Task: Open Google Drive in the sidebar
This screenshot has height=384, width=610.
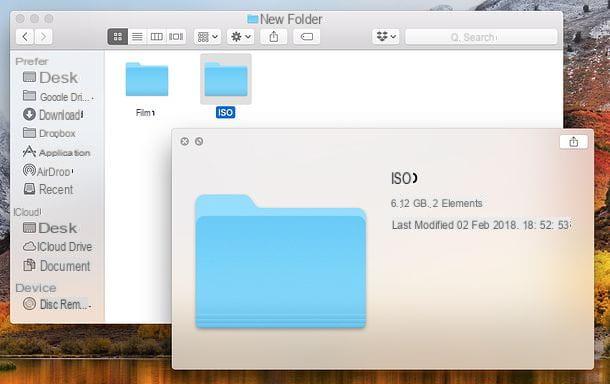Action: [x=58, y=96]
